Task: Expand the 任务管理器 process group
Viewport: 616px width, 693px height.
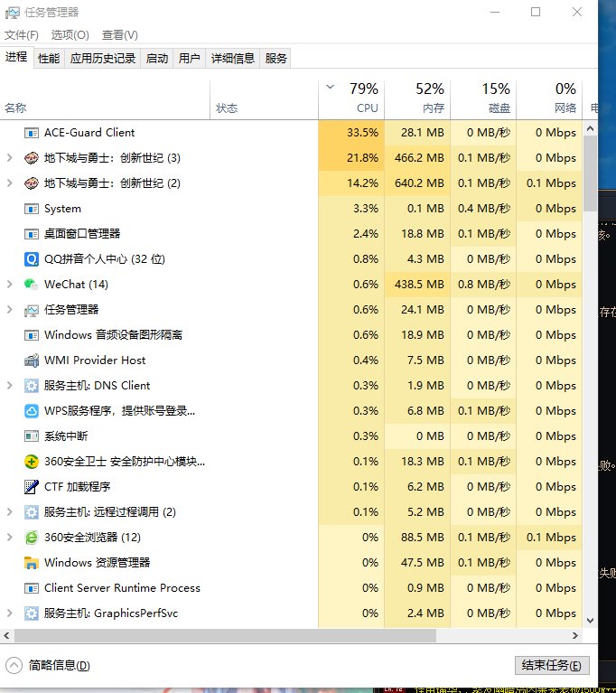Action: [10, 310]
